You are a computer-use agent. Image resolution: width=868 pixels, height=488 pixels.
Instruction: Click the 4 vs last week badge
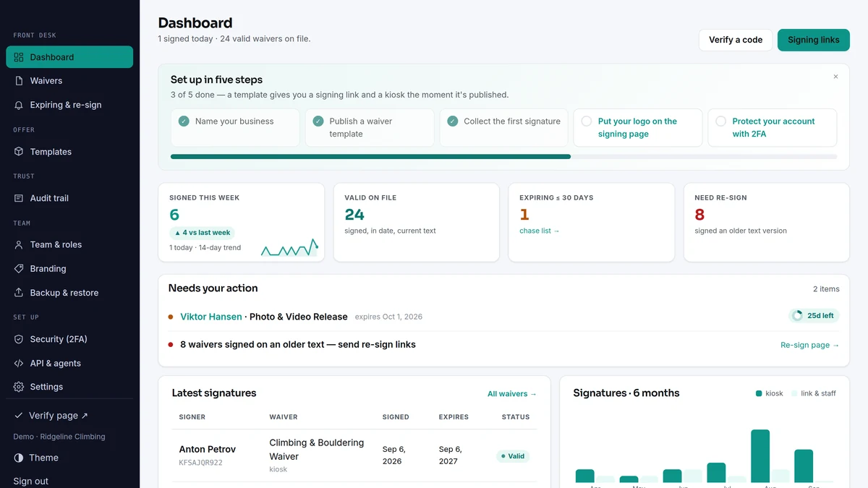(x=202, y=233)
